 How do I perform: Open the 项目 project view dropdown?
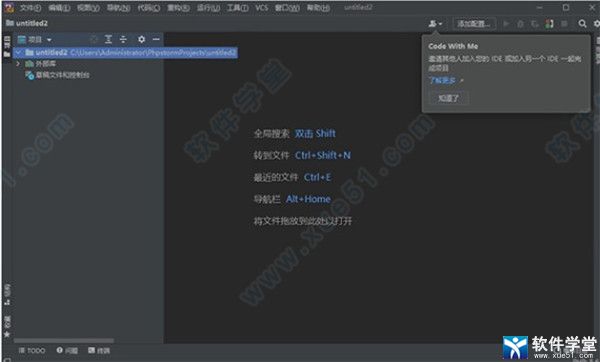(x=35, y=39)
